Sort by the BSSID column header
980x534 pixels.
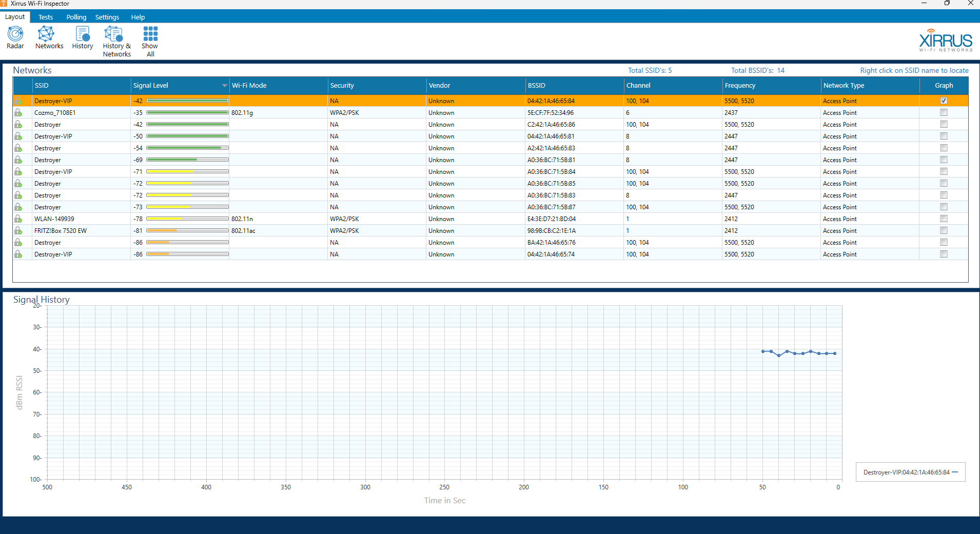tap(574, 86)
